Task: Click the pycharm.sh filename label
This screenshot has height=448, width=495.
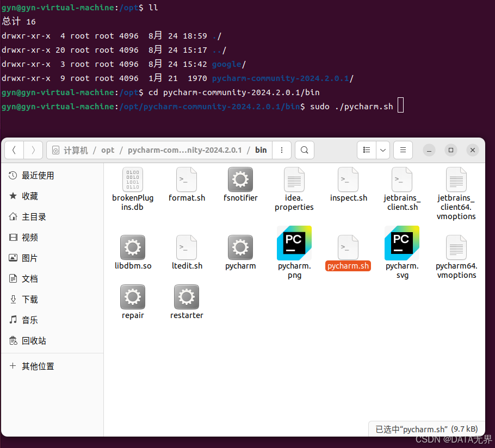Action: click(x=348, y=266)
